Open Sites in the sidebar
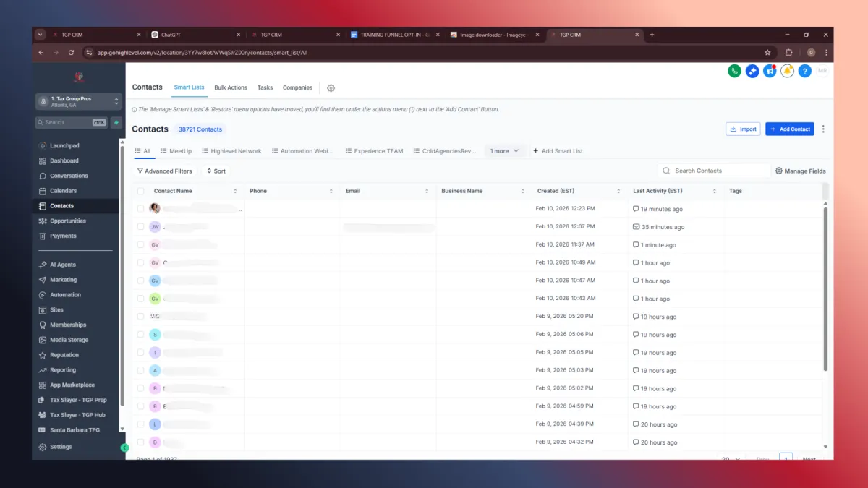Viewport: 868px width, 488px height. coord(56,309)
